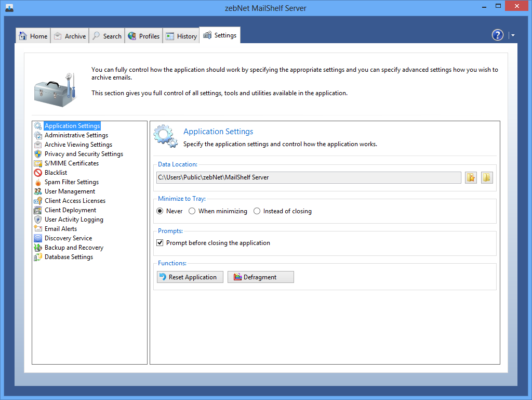This screenshot has height=400, width=532.
Task: Open the Profiles tab
Action: (144, 36)
